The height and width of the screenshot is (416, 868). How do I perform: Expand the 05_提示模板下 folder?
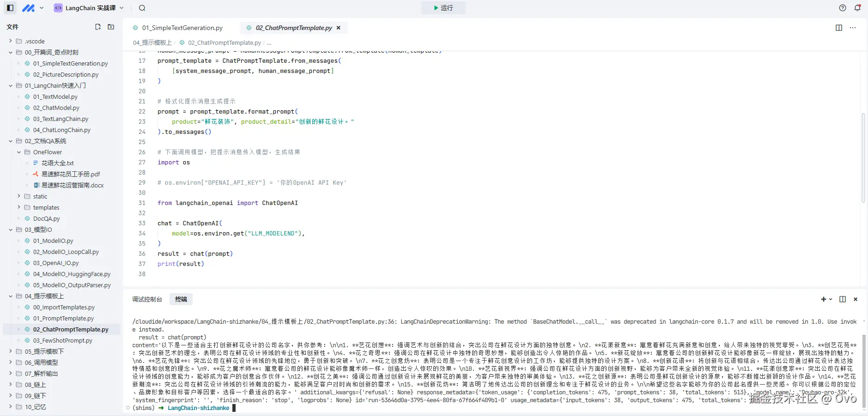tap(11, 351)
